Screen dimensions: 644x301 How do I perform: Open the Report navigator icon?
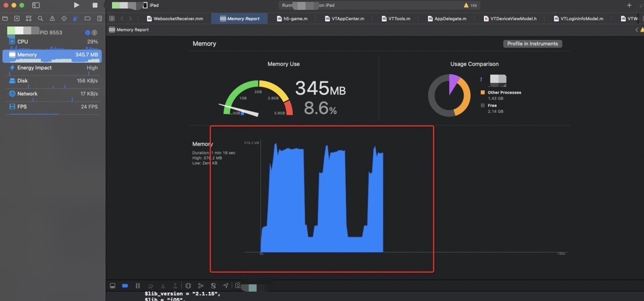(x=100, y=19)
